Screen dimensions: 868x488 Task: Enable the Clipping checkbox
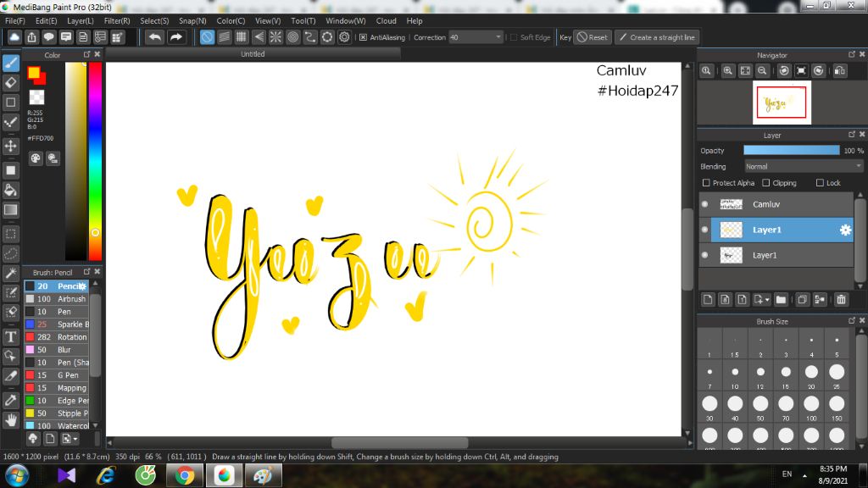coord(766,183)
